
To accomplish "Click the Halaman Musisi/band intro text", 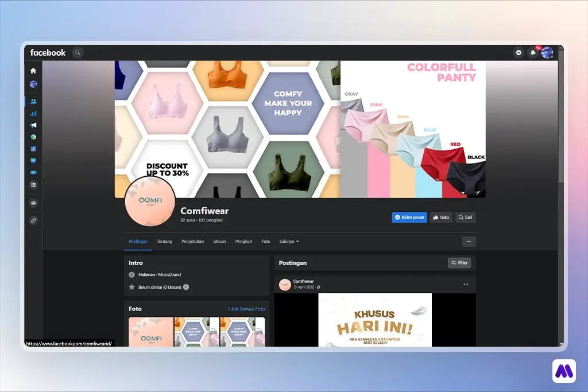I will pos(160,275).
